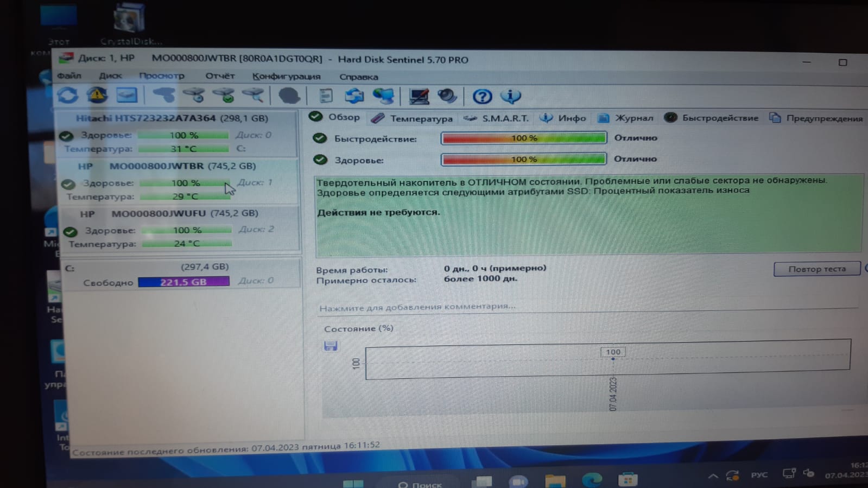Click the comment field Нажмите для добавления комментария

[588, 307]
